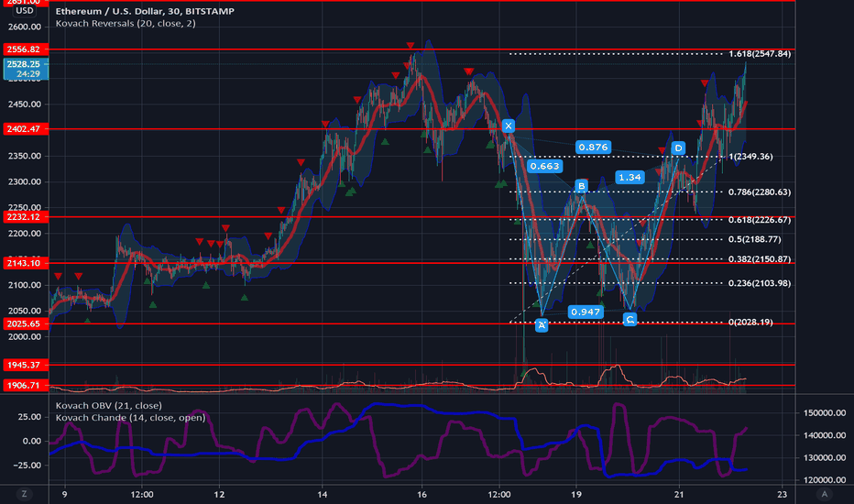The height and width of the screenshot is (504, 854).
Task: Click the date label 14 on time axis
Action: pos(323,495)
